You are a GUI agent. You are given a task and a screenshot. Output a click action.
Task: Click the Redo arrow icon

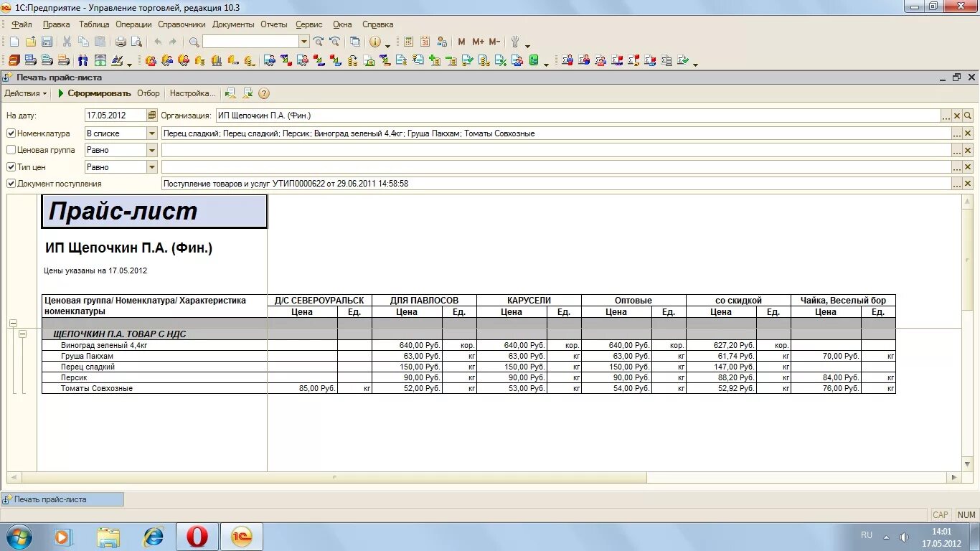pos(173,42)
